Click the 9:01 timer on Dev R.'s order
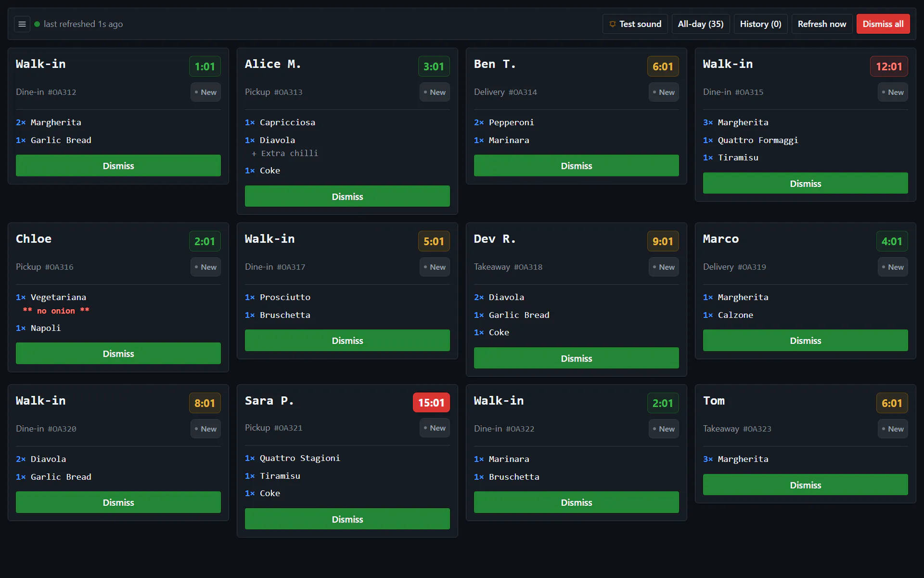The height and width of the screenshot is (578, 924). click(663, 241)
